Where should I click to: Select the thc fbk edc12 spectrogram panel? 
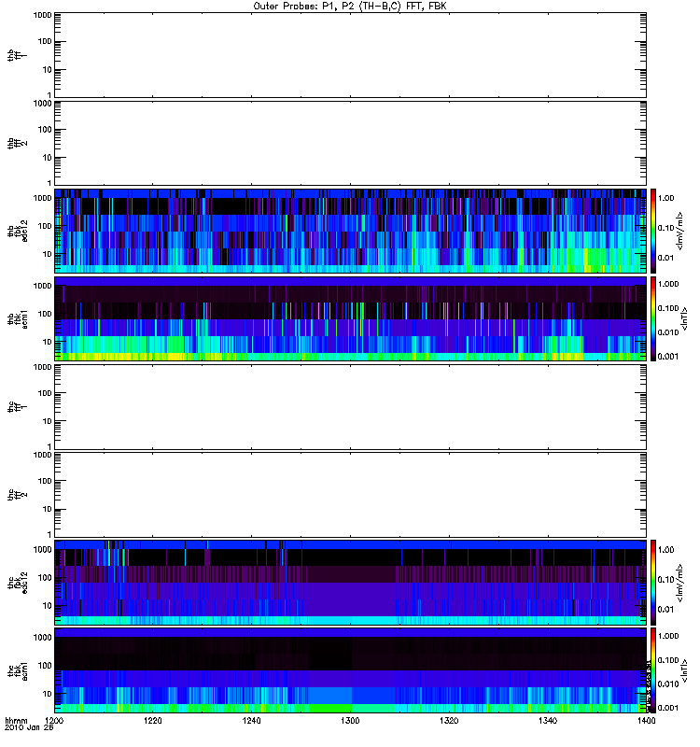point(350,582)
